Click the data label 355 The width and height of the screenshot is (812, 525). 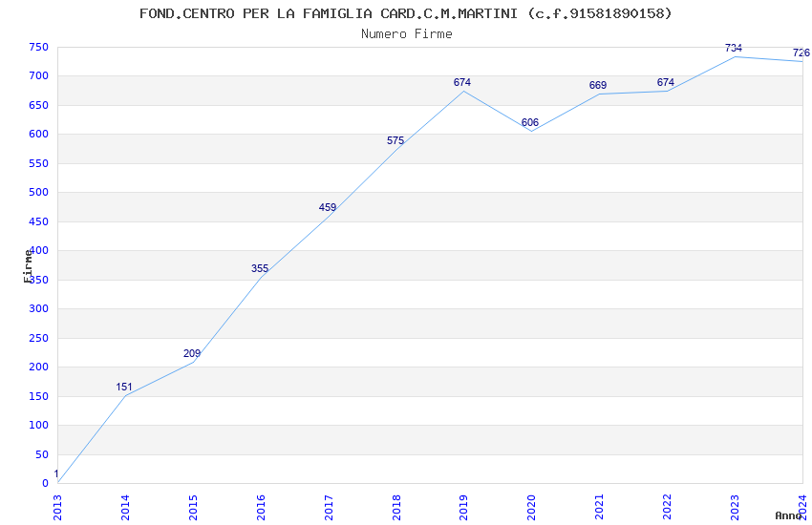(x=260, y=268)
